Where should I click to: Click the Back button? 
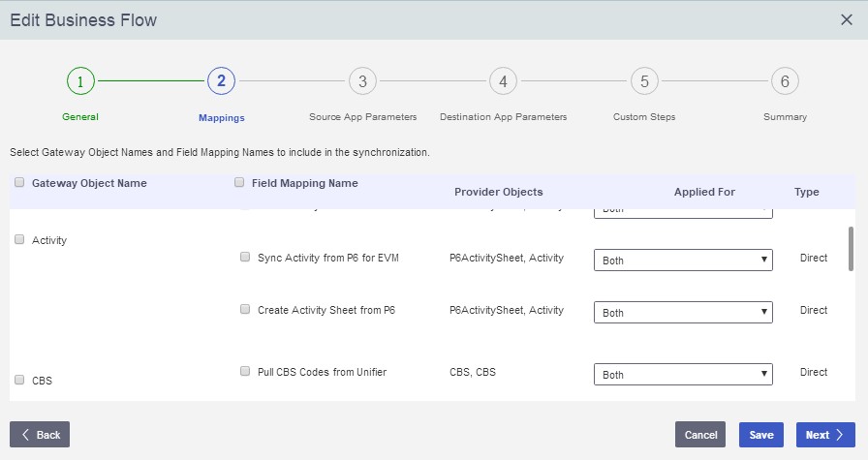click(40, 435)
